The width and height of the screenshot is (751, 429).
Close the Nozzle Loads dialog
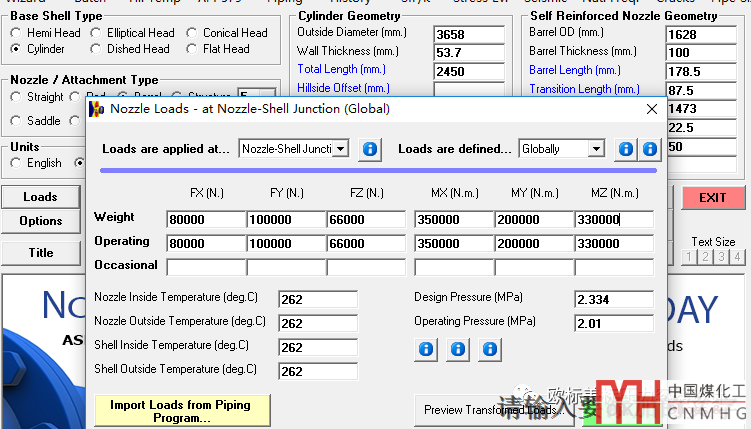(651, 108)
